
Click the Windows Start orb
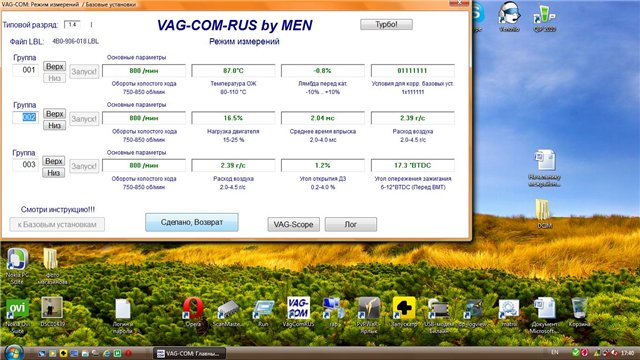click(13, 353)
